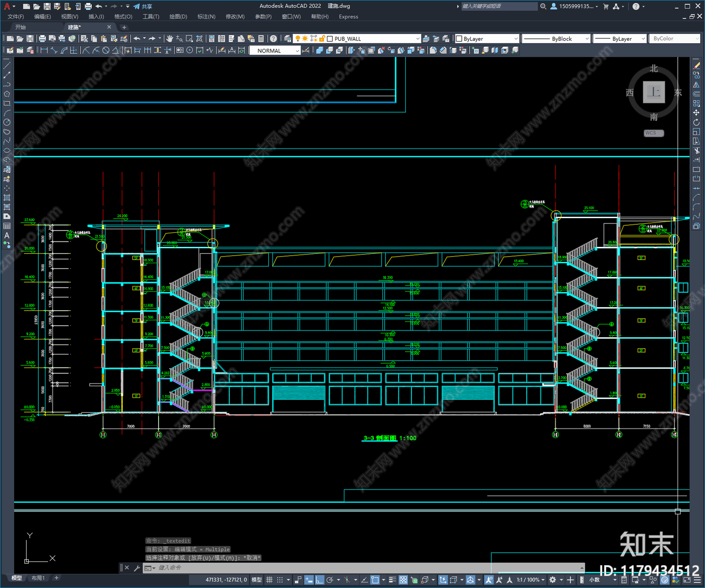Close the 建施 drawing tab
The height and width of the screenshot is (588, 705).
click(x=109, y=27)
